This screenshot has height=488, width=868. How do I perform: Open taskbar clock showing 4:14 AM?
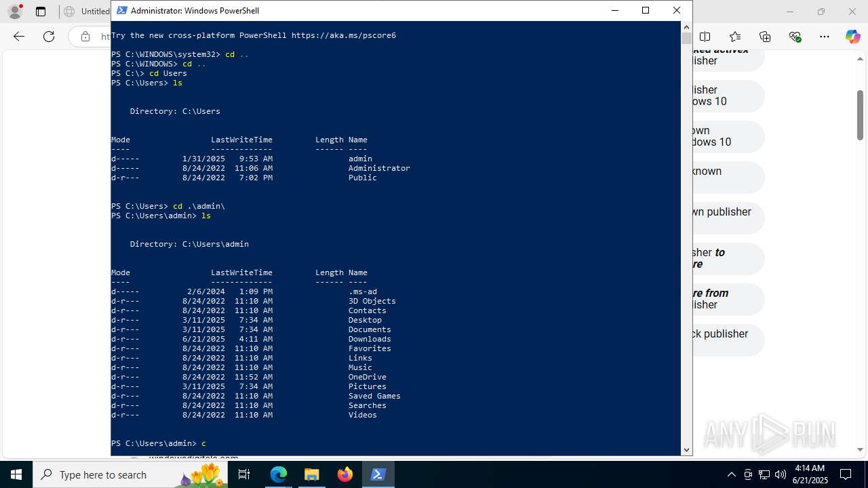(x=809, y=474)
